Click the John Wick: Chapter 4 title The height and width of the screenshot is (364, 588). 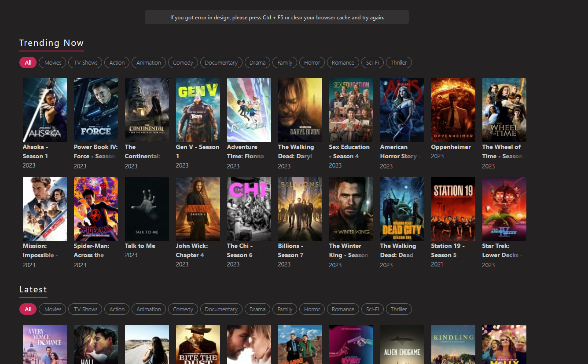coord(192,251)
